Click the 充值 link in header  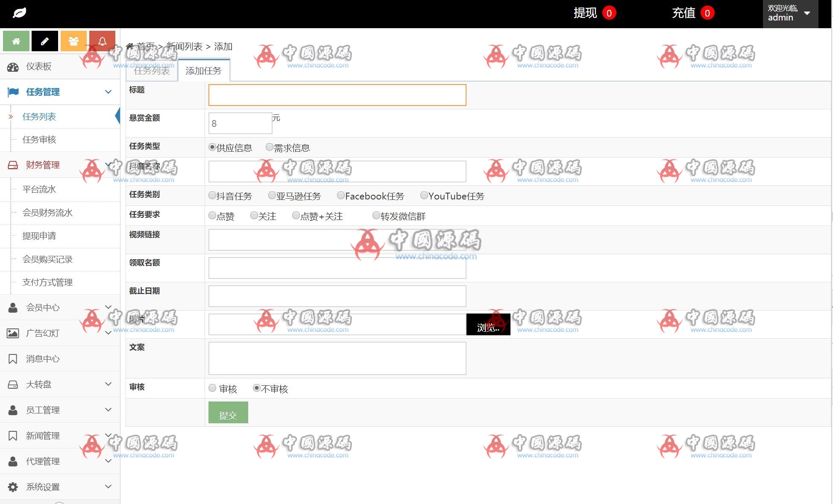(684, 13)
